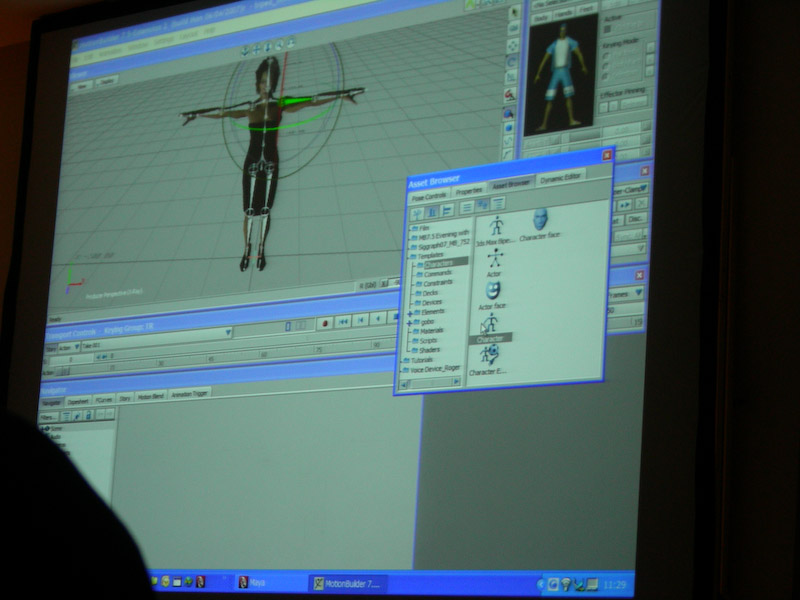The width and height of the screenshot is (800, 600).
Task: Expand the Elements folder in the tree
Action: [x=410, y=314]
